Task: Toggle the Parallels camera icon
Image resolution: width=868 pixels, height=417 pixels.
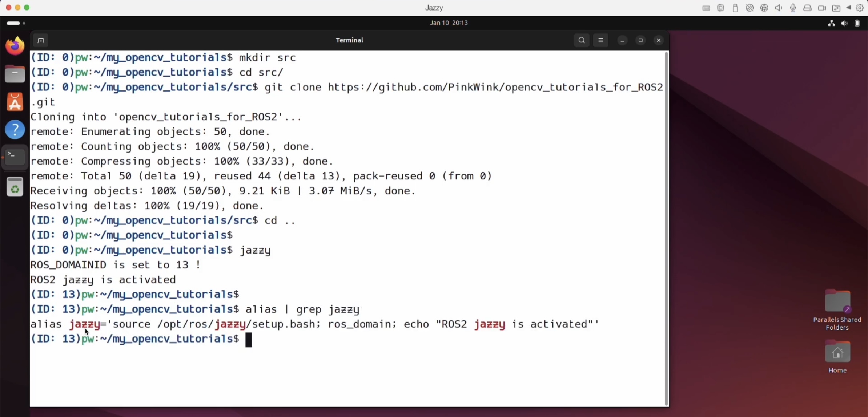Action: coord(822,8)
